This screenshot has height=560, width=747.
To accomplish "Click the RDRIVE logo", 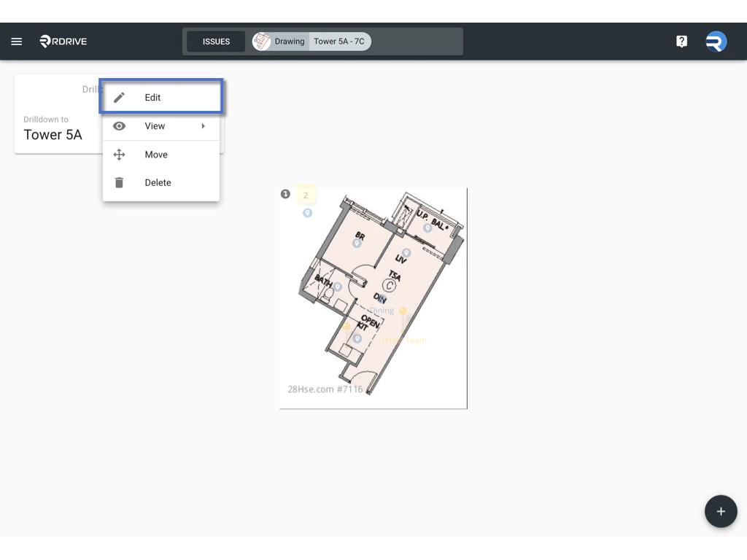I will [63, 41].
